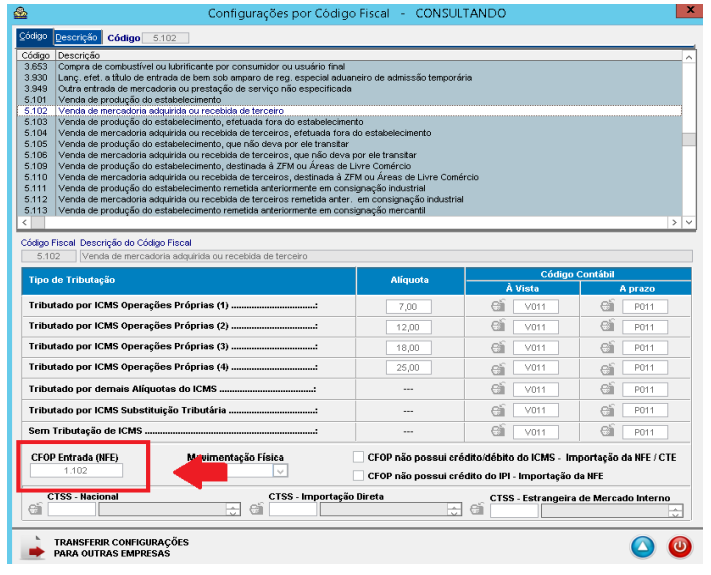Image resolution: width=711 pixels, height=575 pixels.
Task: Click the horizontal scroll right arrow
Action: (675, 222)
